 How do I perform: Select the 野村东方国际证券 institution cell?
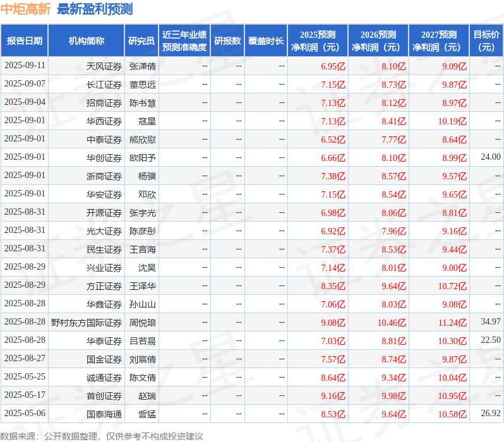(x=87, y=323)
